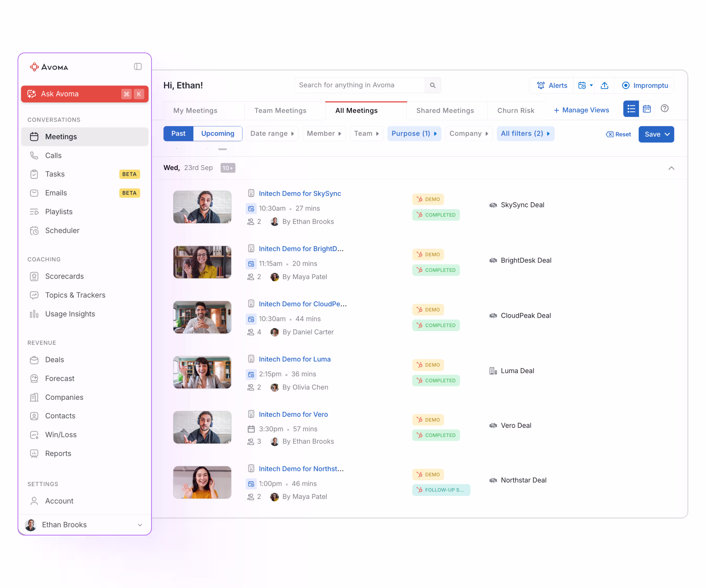The height and width of the screenshot is (588, 706).
Task: Open Alerts from the alarm bell button
Action: pyautogui.click(x=552, y=85)
